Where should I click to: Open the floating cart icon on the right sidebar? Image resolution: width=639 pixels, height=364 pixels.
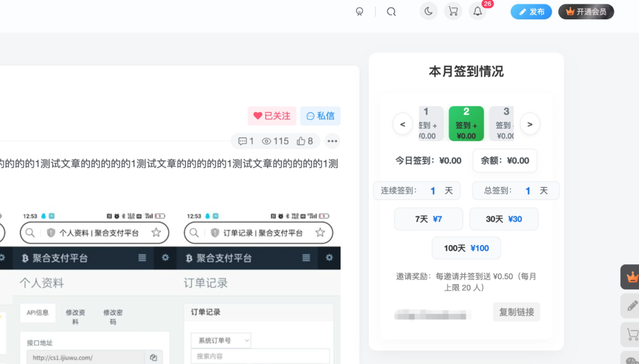pyautogui.click(x=632, y=335)
